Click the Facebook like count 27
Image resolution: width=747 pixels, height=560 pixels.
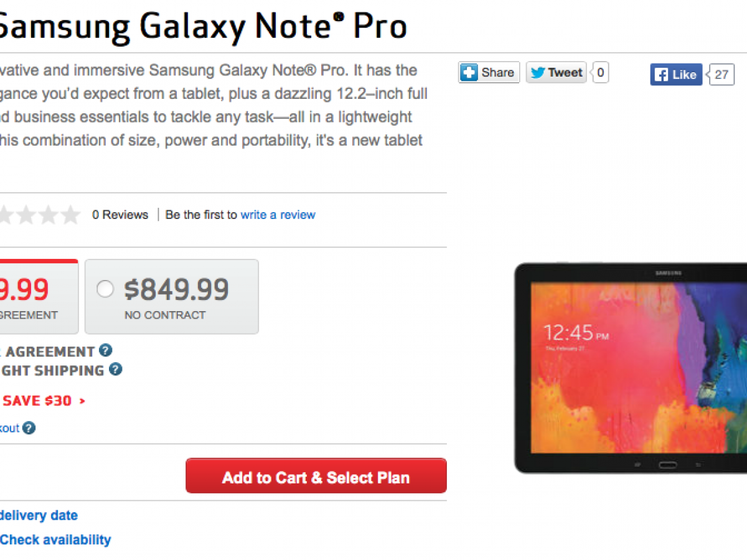(721, 75)
